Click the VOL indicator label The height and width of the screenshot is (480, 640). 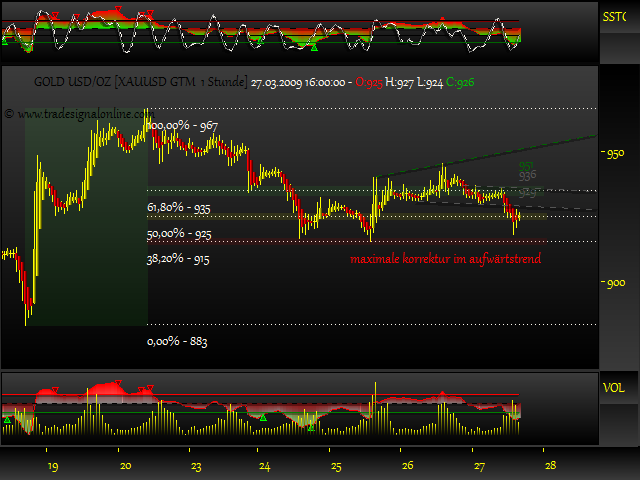pyautogui.click(x=615, y=387)
